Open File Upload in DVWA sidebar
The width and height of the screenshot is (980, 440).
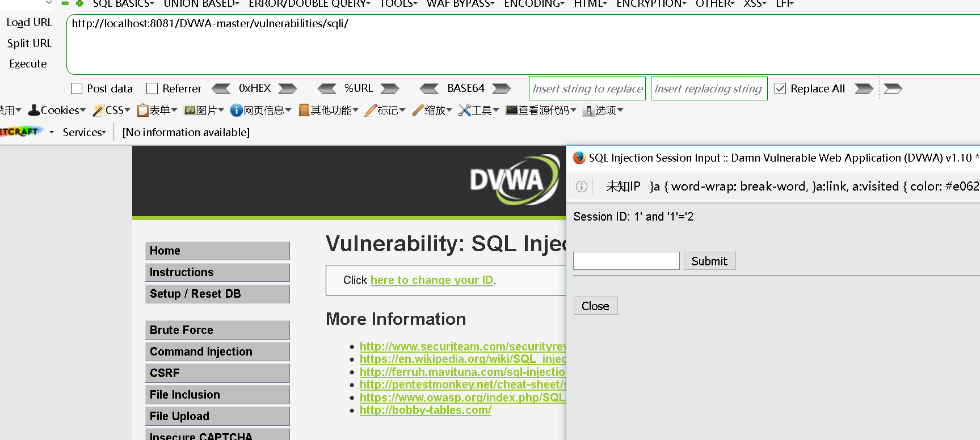coord(217,416)
